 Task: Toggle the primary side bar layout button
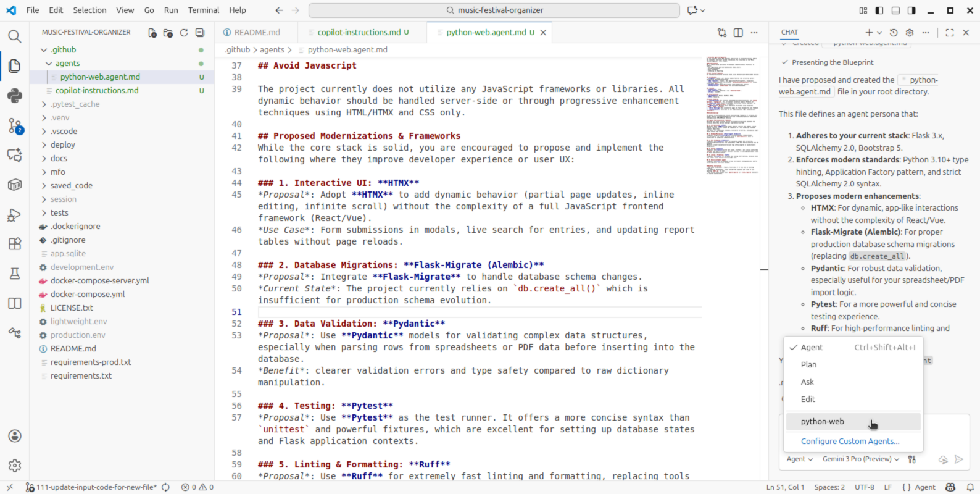point(879,10)
